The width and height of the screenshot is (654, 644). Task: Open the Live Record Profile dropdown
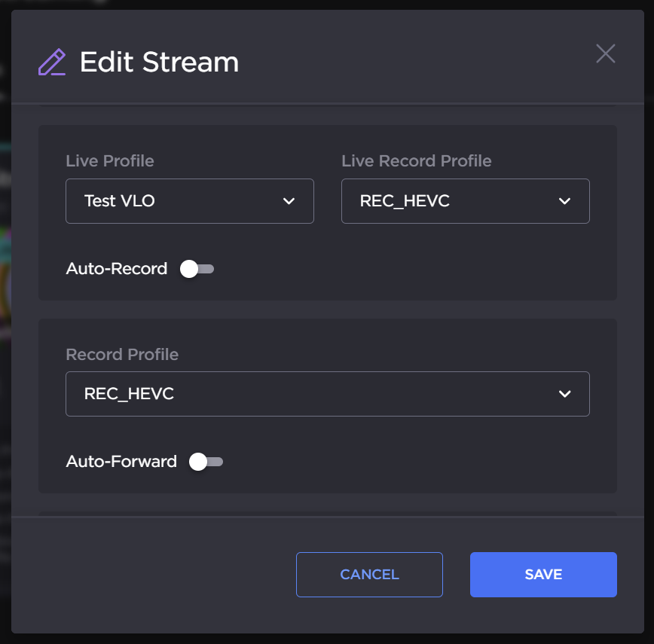pos(465,201)
